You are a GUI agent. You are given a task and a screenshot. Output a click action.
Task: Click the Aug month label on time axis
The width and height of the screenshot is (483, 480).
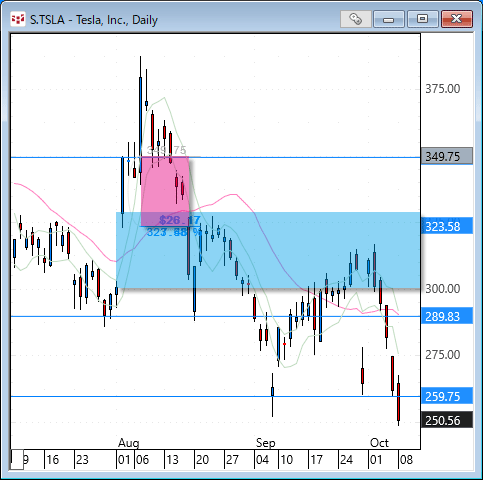pos(129,443)
